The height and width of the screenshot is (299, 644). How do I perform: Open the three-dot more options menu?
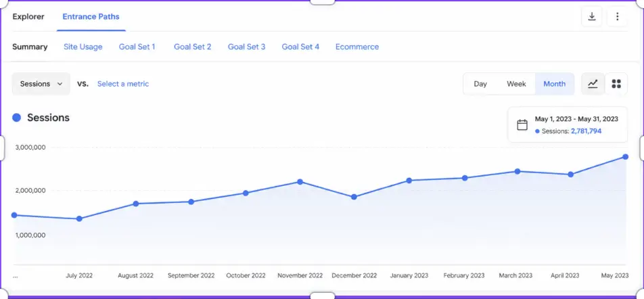point(617,16)
